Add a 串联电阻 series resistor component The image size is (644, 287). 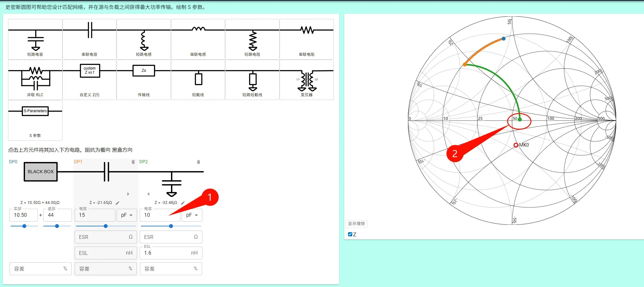coord(306,39)
